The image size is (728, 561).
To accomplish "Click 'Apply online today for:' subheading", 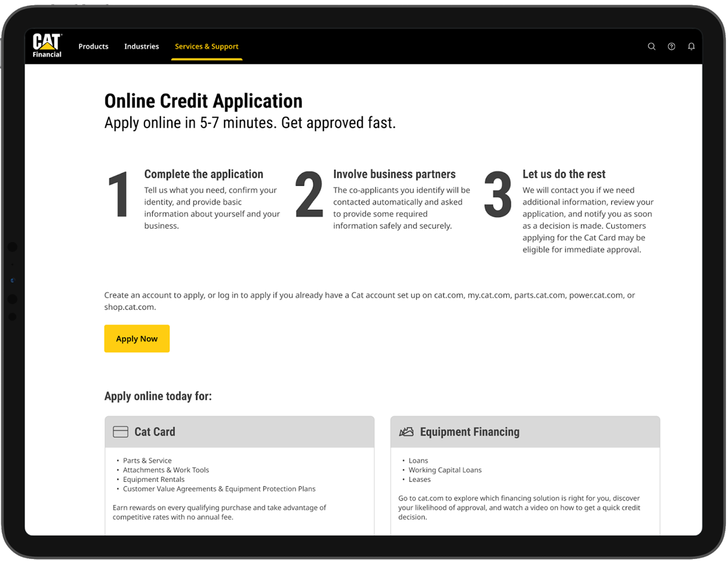I will click(x=158, y=396).
